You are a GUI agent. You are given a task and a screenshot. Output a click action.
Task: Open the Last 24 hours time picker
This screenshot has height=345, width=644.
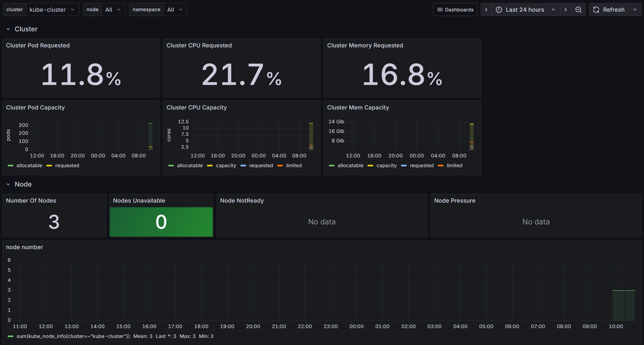525,10
